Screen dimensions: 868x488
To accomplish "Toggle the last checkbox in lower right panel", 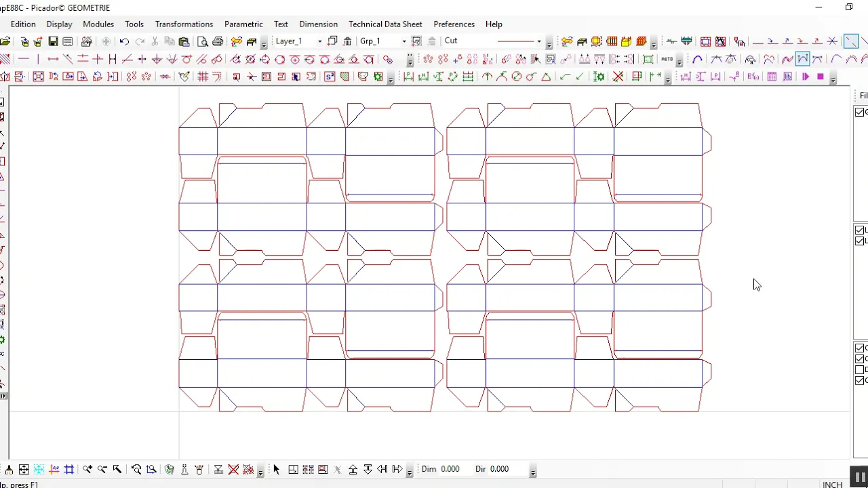I will click(x=860, y=381).
